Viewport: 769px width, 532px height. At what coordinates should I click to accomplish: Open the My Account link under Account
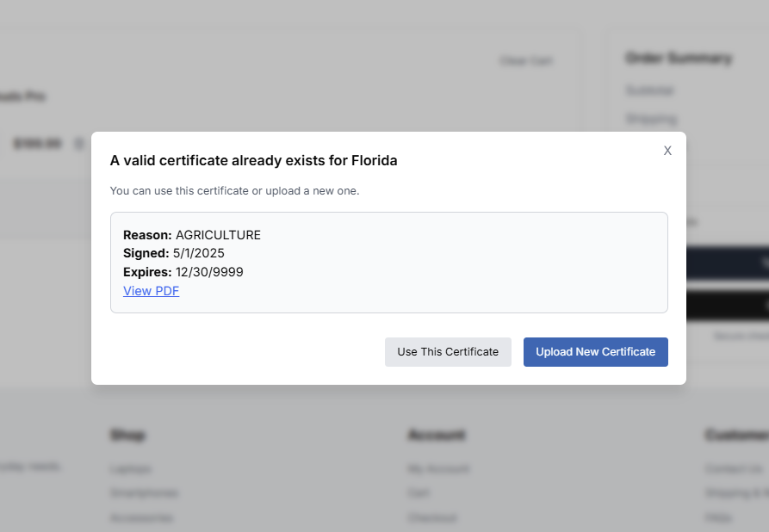[x=437, y=468]
